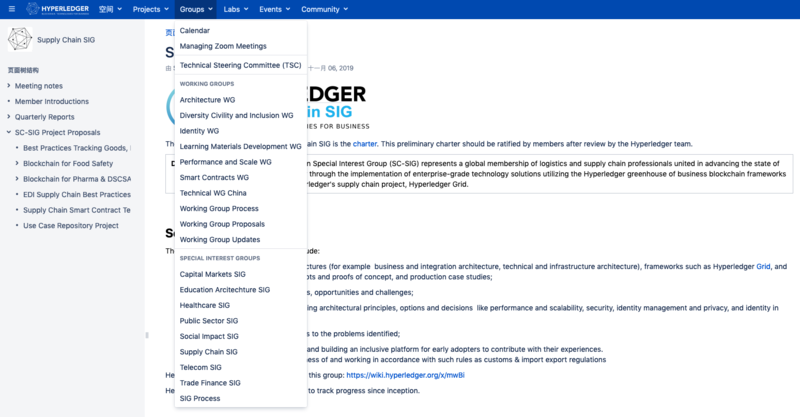
Task: Collapse the SC-SIG Project Proposals node
Action: (x=9, y=132)
